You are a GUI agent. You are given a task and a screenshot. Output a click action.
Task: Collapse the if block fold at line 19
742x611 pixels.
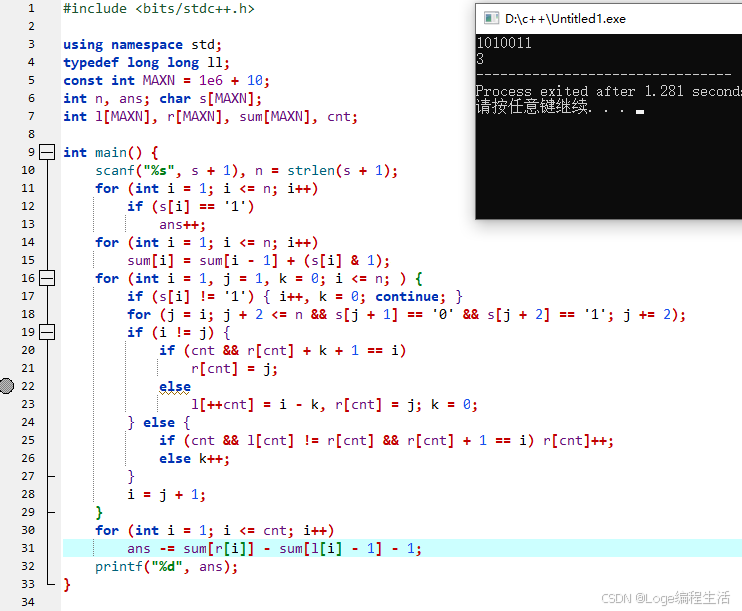coord(47,332)
